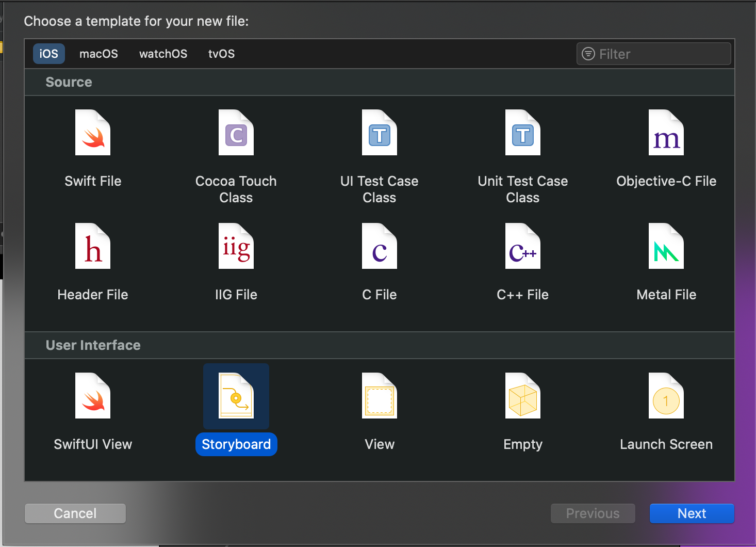This screenshot has width=756, height=547.
Task: Select the Header File template icon
Action: point(93,246)
